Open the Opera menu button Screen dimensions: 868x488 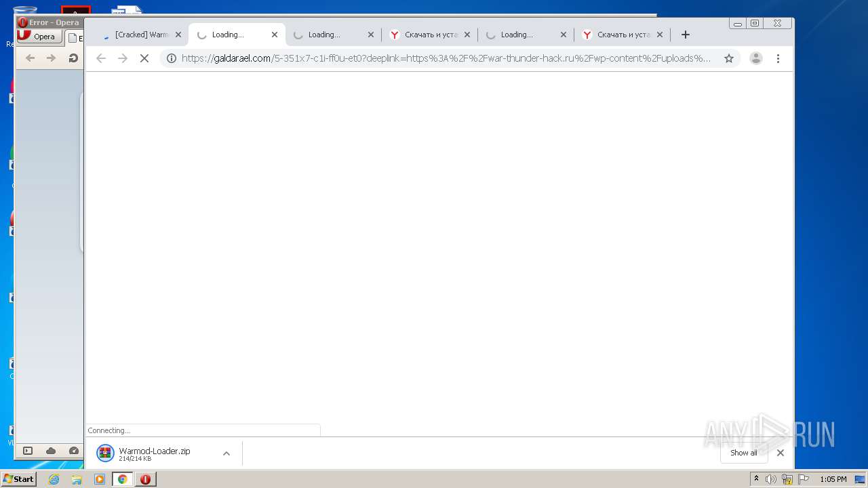tap(39, 37)
